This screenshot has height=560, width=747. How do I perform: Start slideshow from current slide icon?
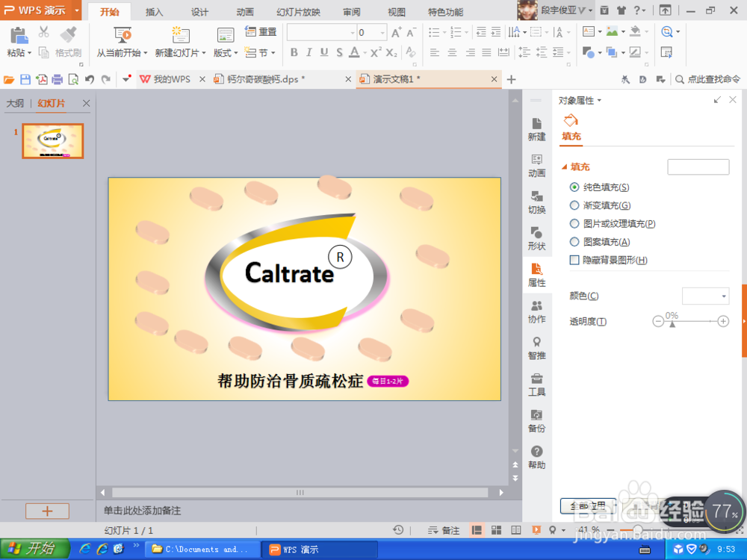[123, 35]
